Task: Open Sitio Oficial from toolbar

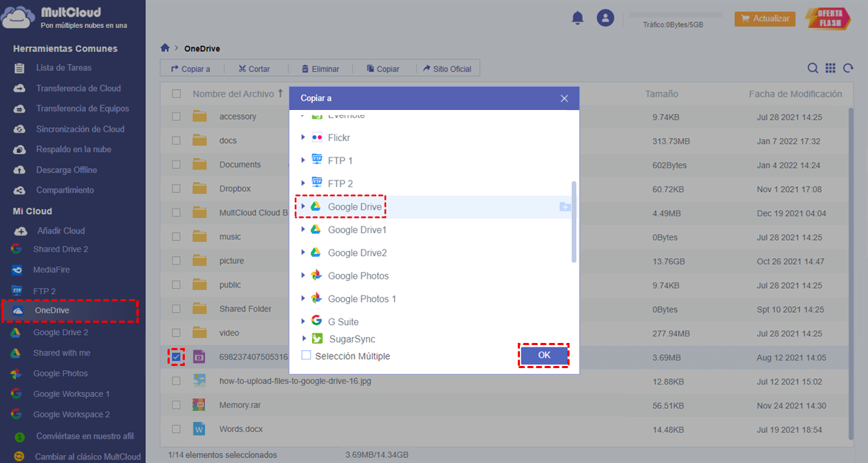Action: tap(447, 69)
